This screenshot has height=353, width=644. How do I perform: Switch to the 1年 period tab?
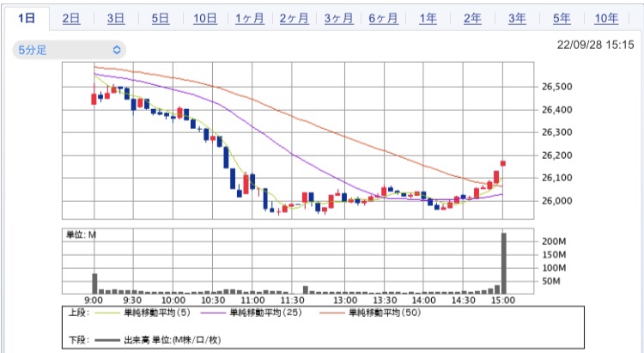coord(428,19)
